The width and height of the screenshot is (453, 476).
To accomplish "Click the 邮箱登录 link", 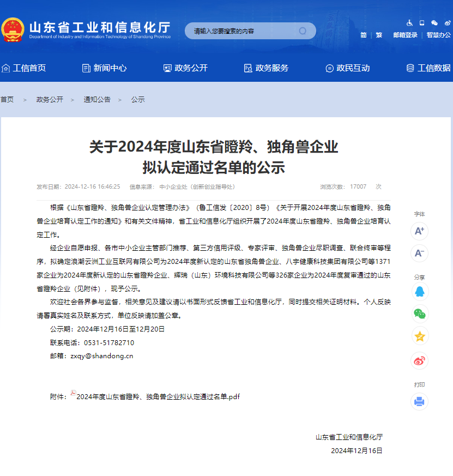I will (405, 35).
